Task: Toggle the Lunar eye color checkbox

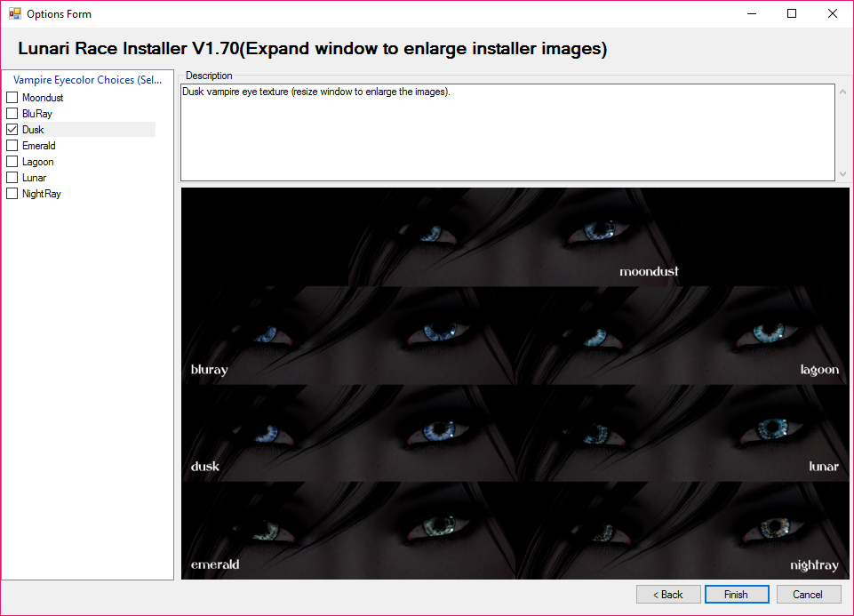Action: 12,178
